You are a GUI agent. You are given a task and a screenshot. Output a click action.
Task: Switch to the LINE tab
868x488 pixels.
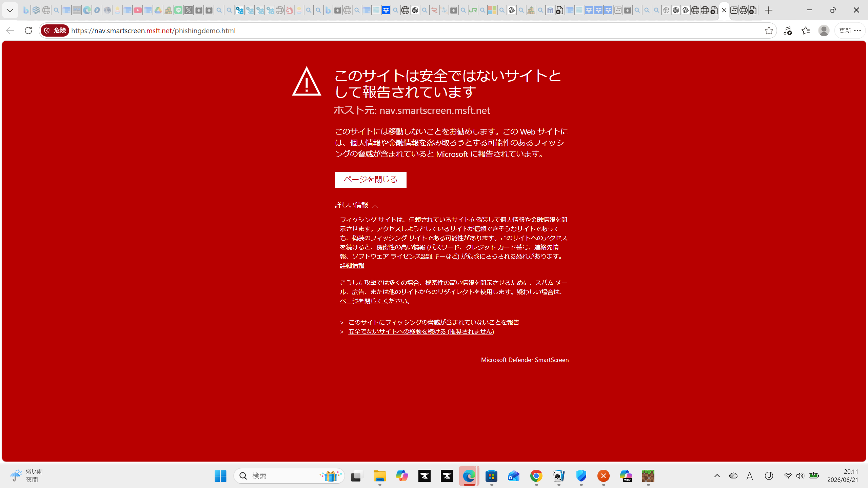pyautogui.click(x=178, y=10)
